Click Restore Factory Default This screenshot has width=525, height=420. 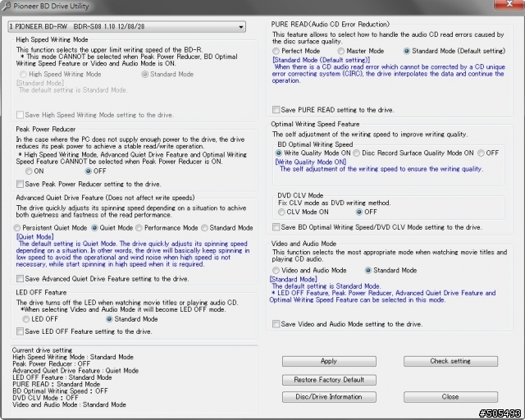click(x=329, y=380)
